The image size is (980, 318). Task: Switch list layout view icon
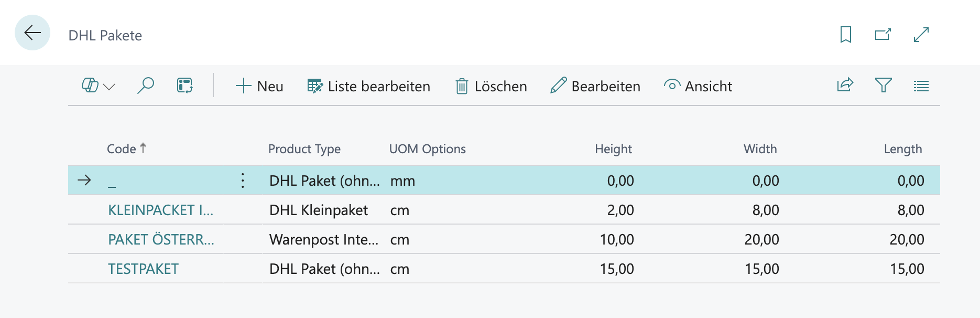(x=921, y=86)
